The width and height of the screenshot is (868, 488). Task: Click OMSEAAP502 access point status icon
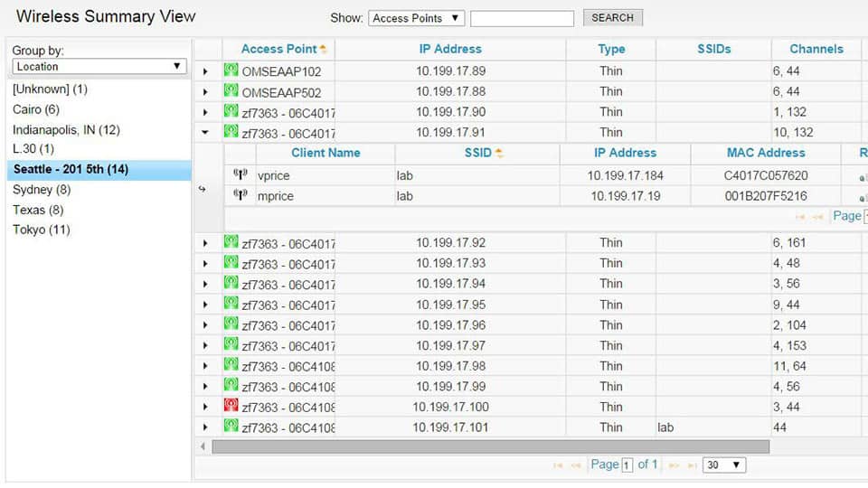[x=231, y=90]
